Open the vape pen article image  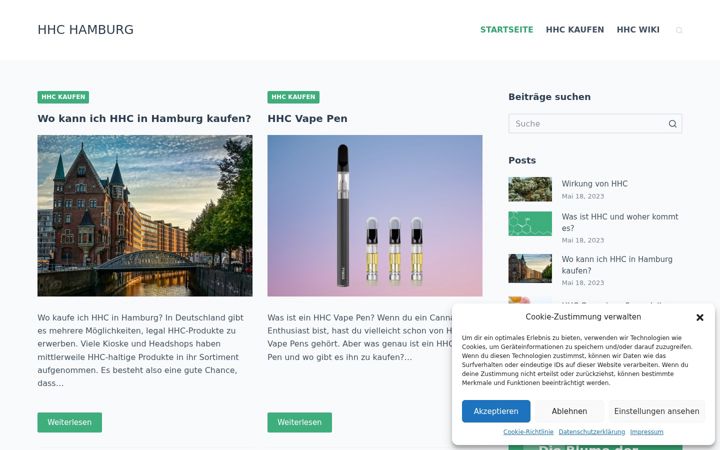(375, 215)
